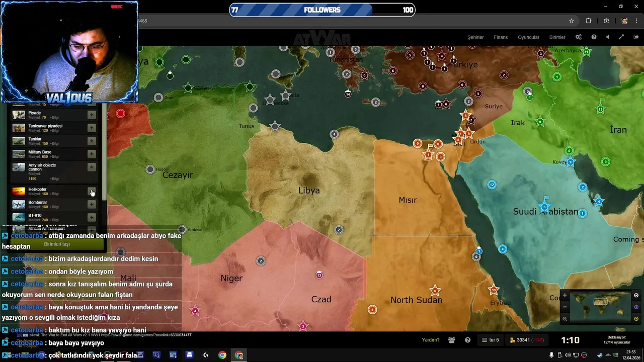Show info for Military Base via +Bilgi
Image resolution: width=644 pixels, height=362 pixels.
pyautogui.click(x=54, y=157)
